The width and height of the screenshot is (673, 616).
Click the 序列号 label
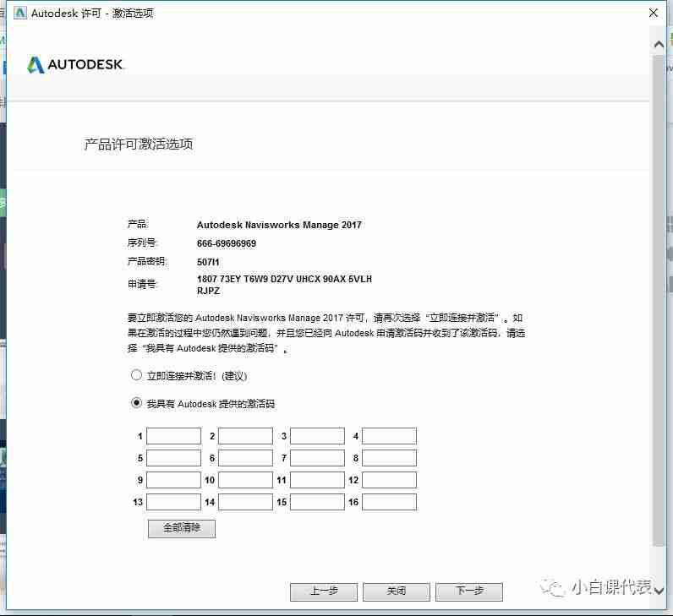pyautogui.click(x=142, y=243)
